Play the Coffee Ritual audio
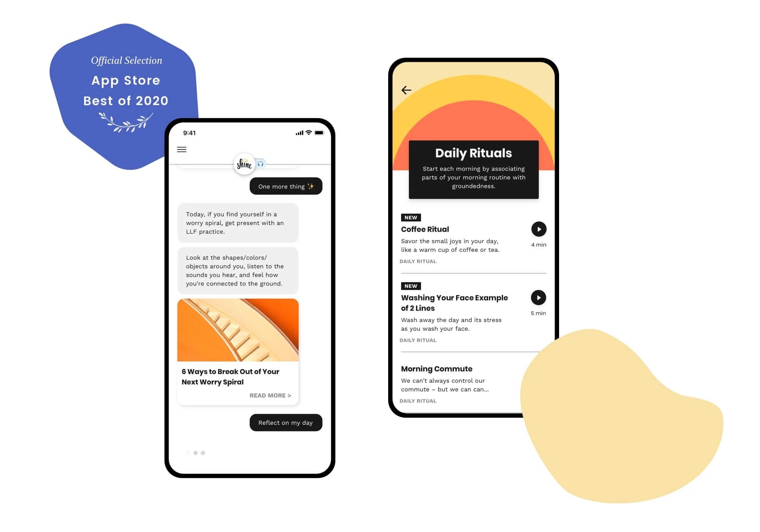Image resolution: width=760 pixels, height=532 pixels. click(538, 229)
